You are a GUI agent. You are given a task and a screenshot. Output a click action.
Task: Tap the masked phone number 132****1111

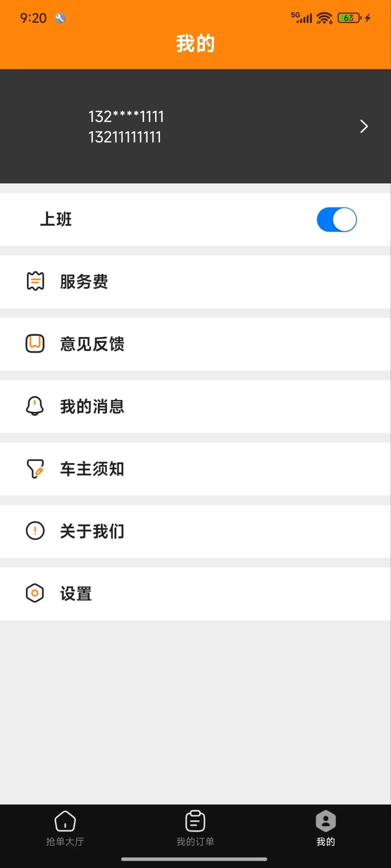126,116
